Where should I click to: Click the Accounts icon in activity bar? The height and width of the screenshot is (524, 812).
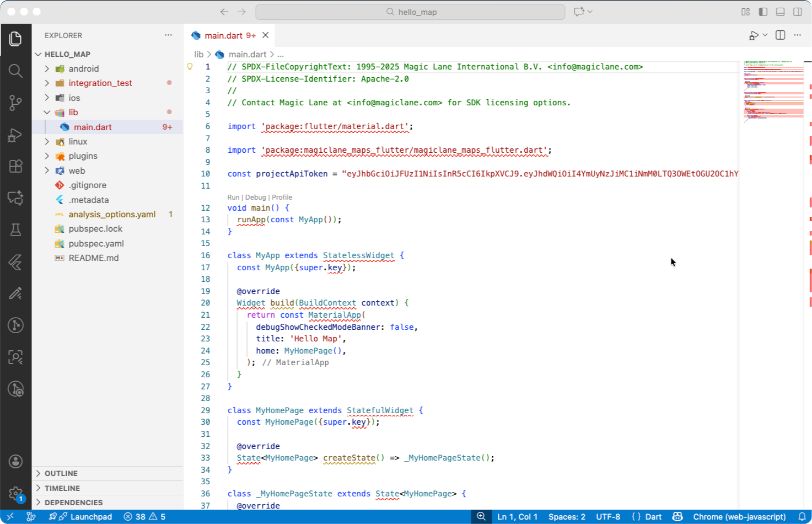[15, 461]
